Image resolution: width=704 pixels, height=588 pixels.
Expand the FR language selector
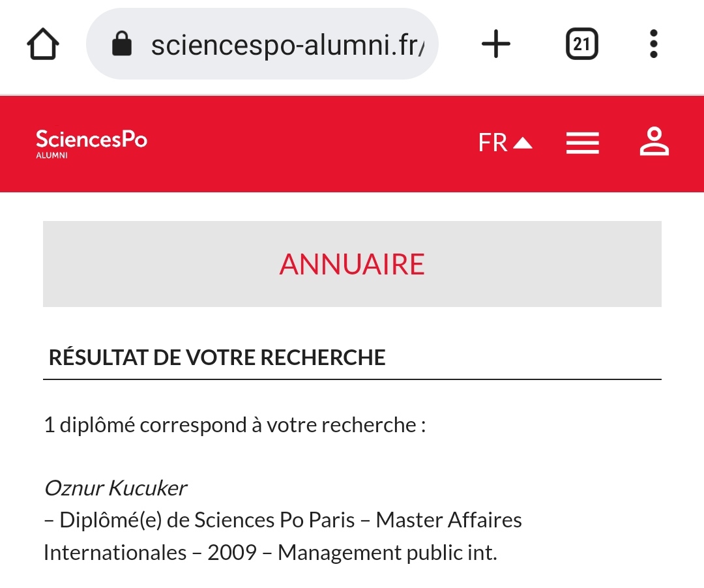point(505,143)
